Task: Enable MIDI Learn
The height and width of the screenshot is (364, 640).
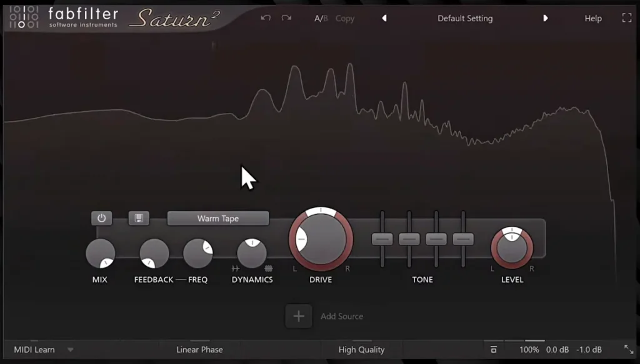Action: (34, 350)
